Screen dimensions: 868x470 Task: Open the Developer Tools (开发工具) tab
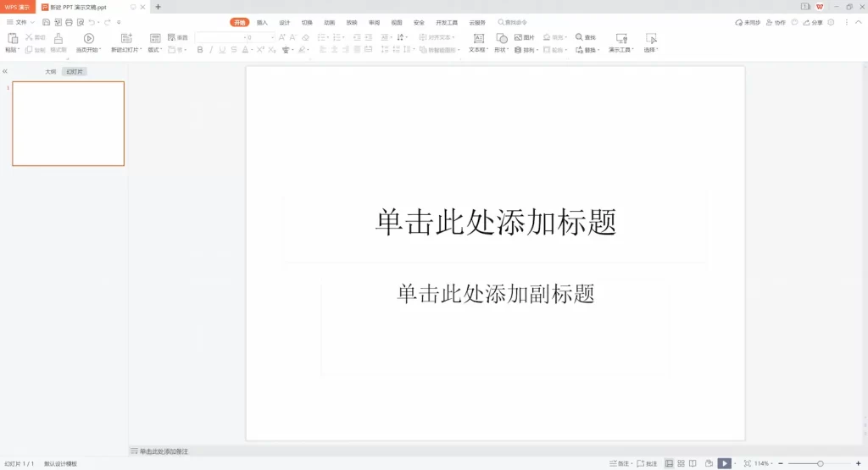click(447, 23)
